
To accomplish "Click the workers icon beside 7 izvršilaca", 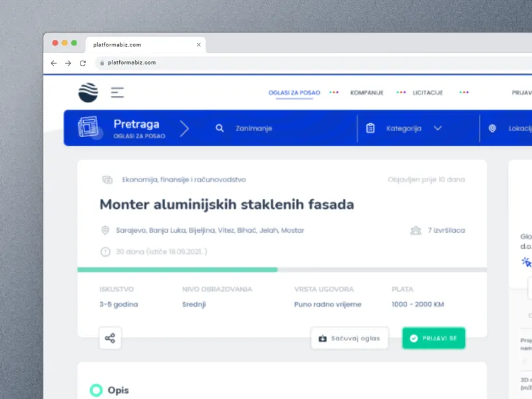I will [416, 230].
